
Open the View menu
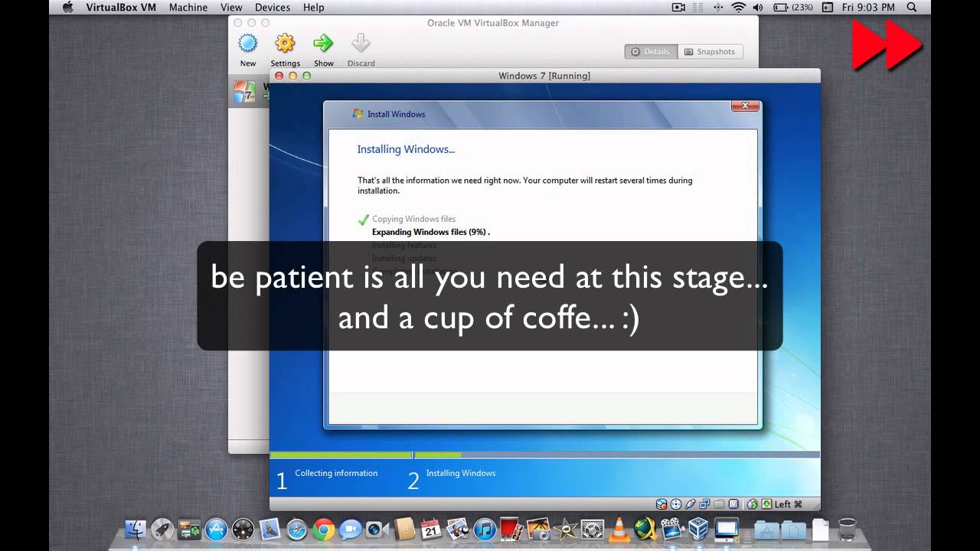pyautogui.click(x=231, y=8)
